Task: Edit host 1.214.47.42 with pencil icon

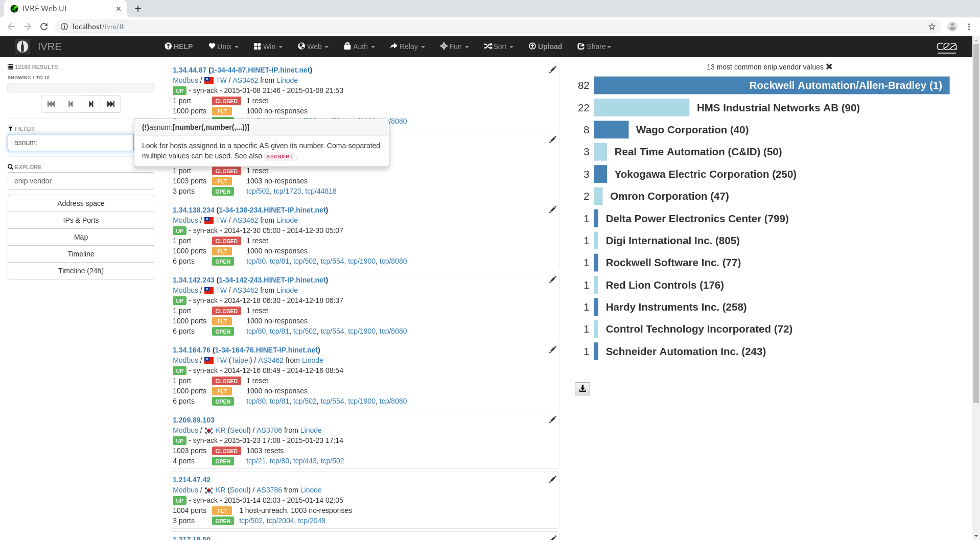Action: click(x=552, y=479)
